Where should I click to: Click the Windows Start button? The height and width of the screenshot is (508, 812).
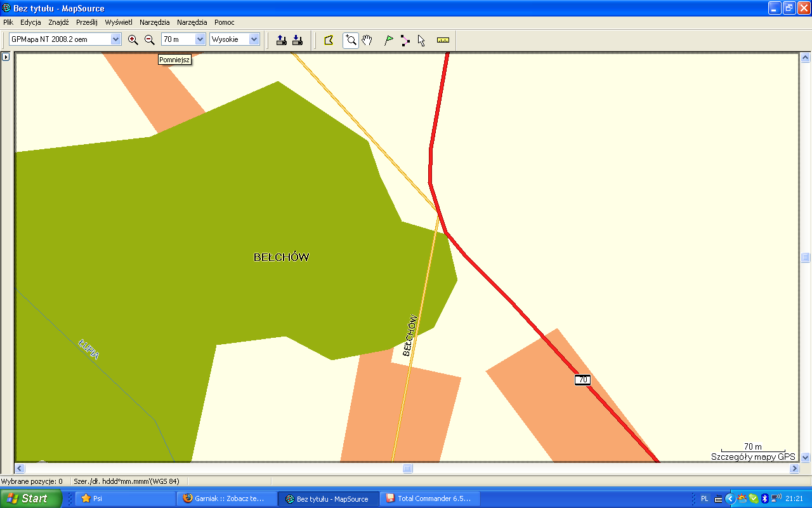pyautogui.click(x=31, y=498)
